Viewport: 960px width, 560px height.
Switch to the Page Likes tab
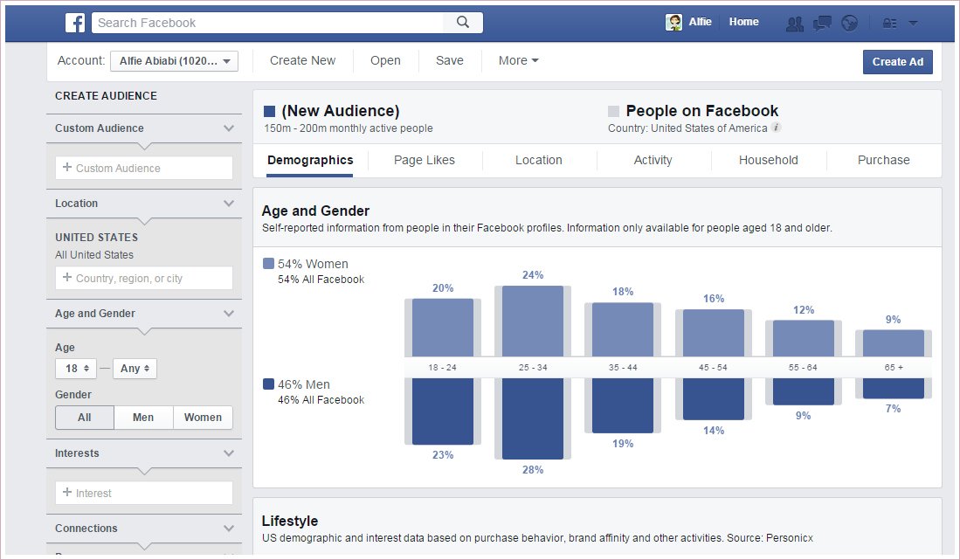(x=425, y=160)
